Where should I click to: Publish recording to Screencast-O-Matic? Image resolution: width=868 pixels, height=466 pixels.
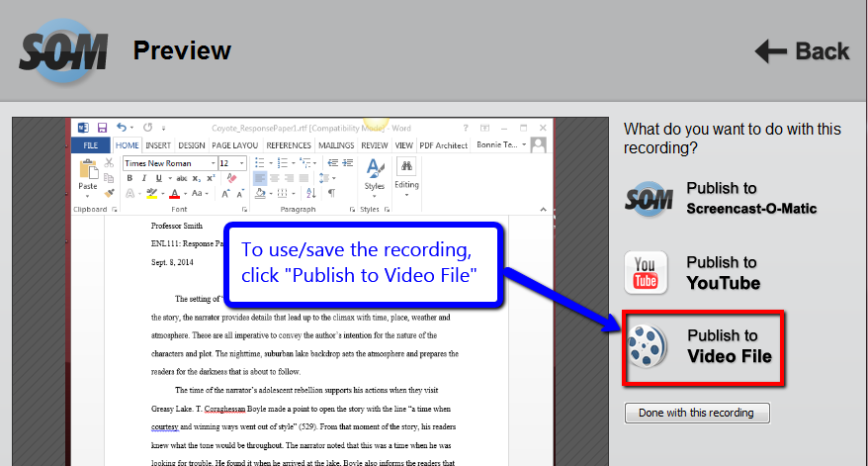pos(722,198)
